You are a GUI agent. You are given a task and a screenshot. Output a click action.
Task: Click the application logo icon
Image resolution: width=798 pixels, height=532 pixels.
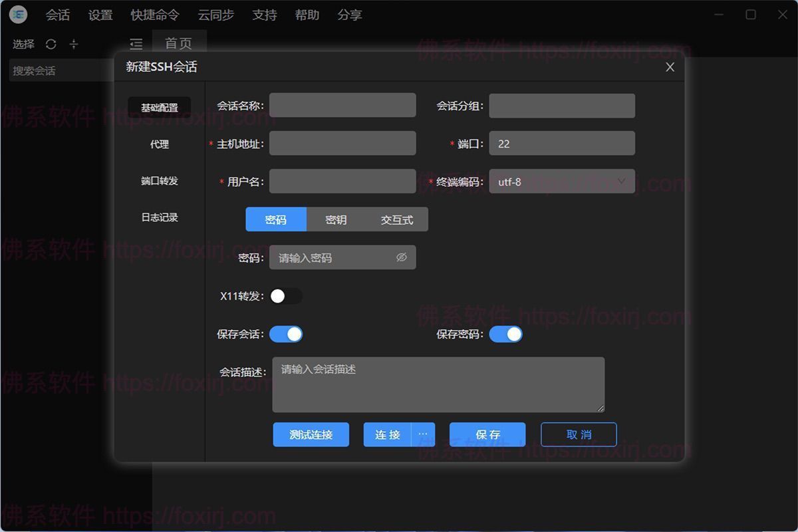(17, 15)
